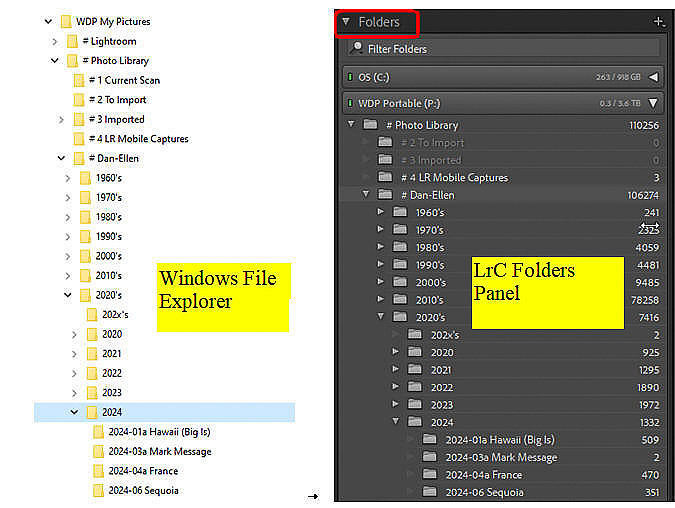Collapse 2020's chevron in File Explorer

tap(68, 295)
